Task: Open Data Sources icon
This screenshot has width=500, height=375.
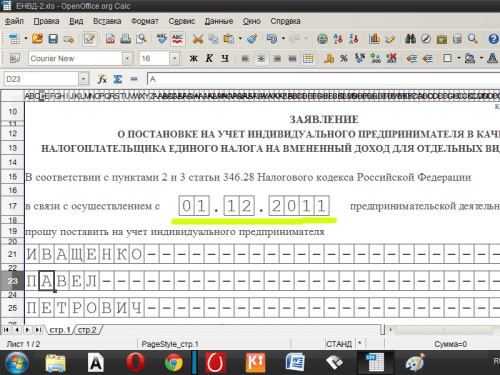Action: pyautogui.click(x=457, y=39)
